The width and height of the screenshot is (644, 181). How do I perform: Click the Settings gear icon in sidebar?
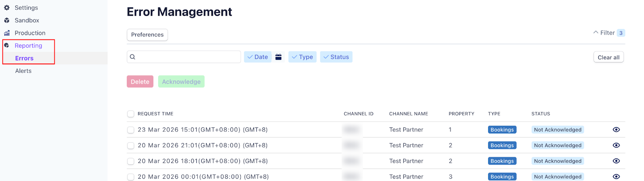point(7,8)
